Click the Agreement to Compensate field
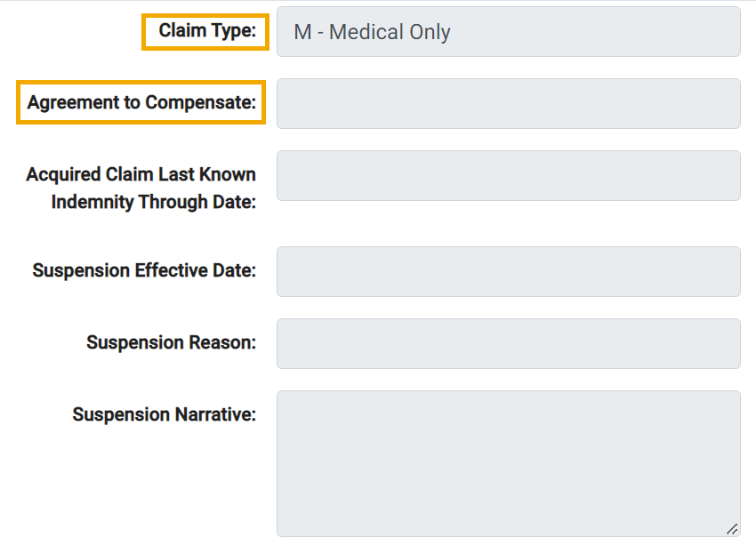The height and width of the screenshot is (554, 756). point(508,103)
